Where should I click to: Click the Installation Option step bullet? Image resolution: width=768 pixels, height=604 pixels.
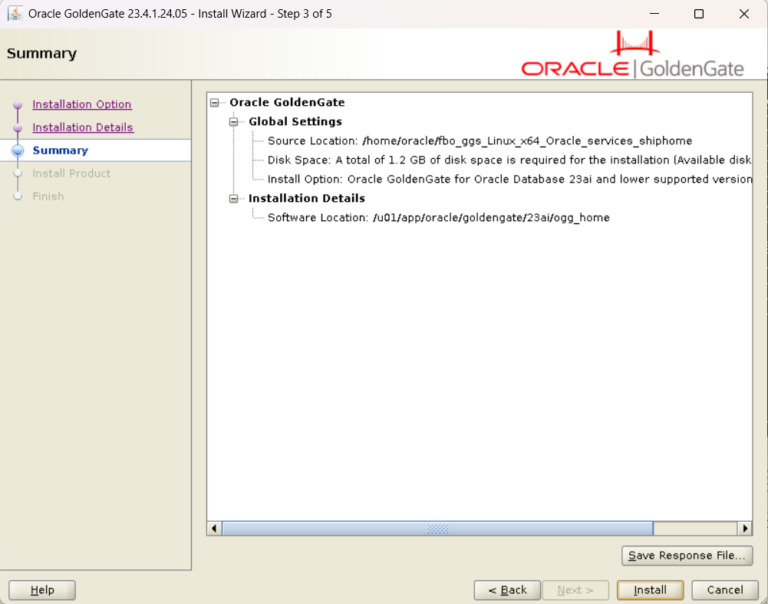[x=18, y=105]
